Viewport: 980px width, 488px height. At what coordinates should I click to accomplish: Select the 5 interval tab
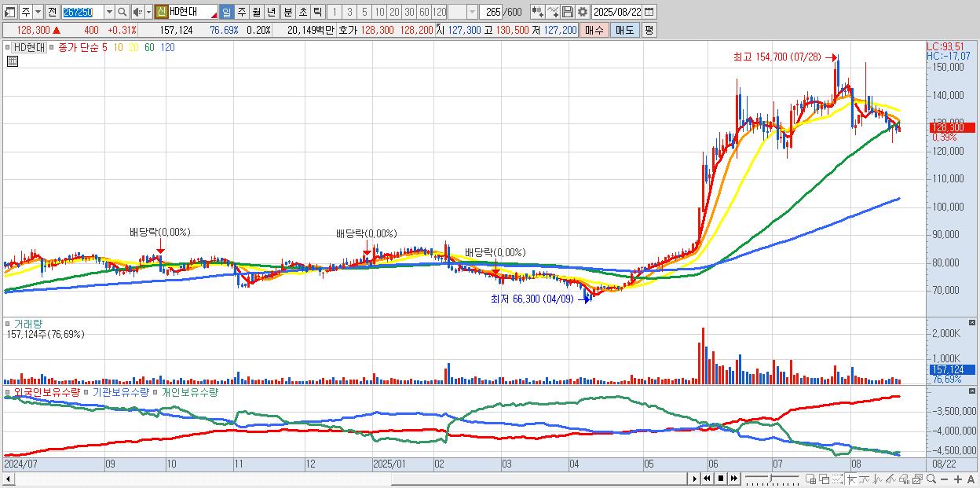coord(364,12)
